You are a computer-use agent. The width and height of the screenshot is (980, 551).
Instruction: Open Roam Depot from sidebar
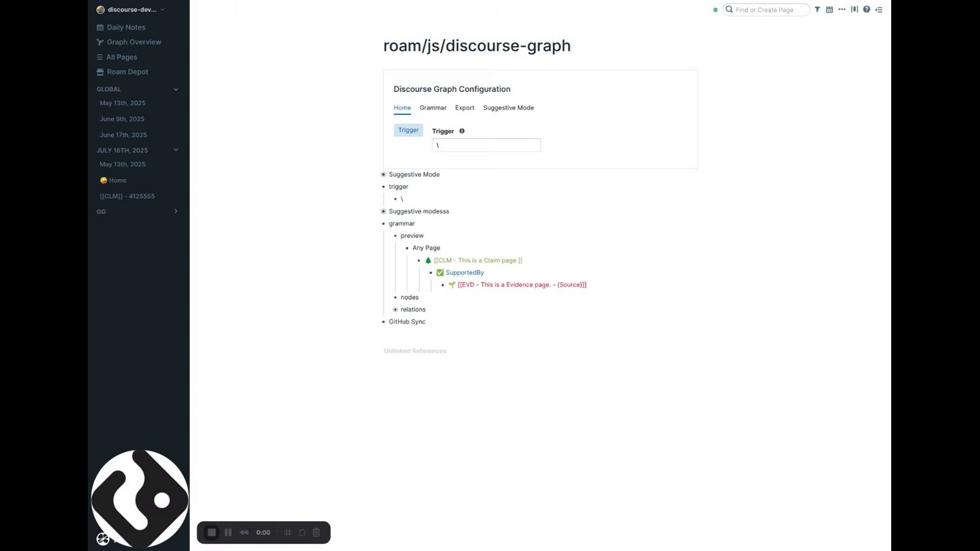click(x=127, y=72)
